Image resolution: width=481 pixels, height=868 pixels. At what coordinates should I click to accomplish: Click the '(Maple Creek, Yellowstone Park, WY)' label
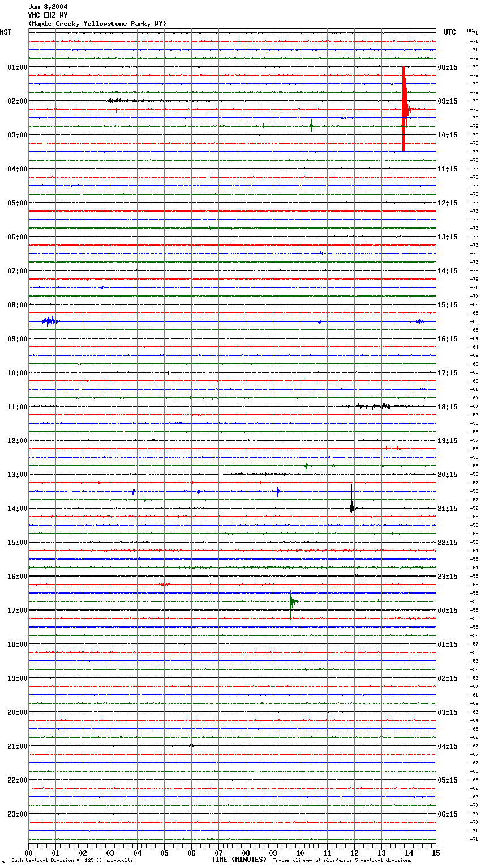pyautogui.click(x=97, y=24)
